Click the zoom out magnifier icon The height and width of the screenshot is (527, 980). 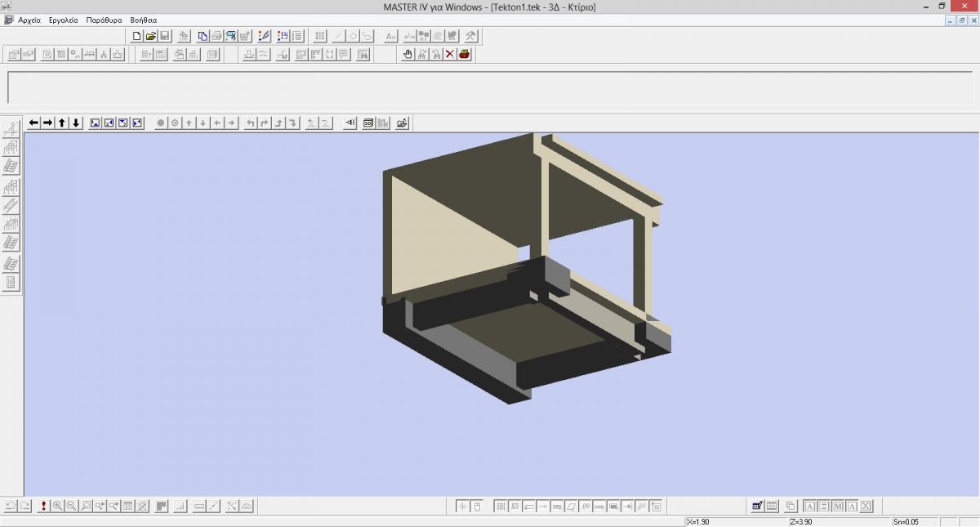tap(72, 507)
